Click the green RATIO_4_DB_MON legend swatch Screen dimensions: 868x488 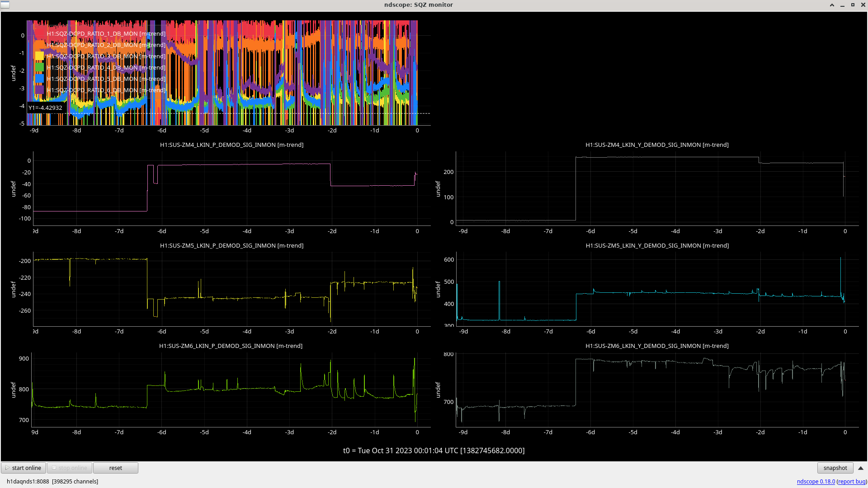(39, 67)
